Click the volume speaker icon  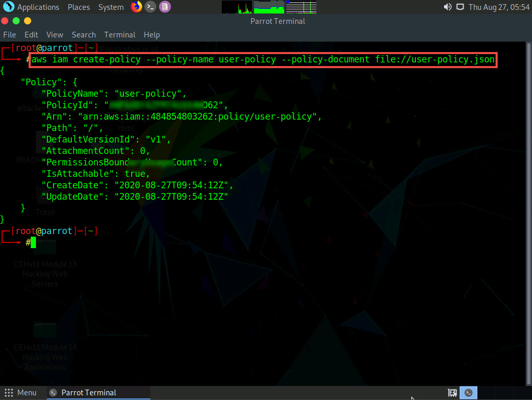click(447, 7)
